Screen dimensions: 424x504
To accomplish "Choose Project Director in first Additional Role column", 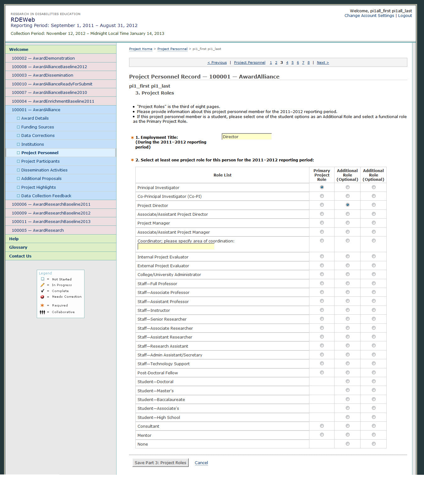I will 347,205.
